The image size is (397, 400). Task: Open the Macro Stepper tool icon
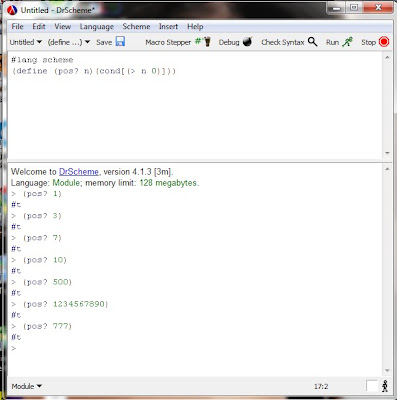[x=203, y=42]
